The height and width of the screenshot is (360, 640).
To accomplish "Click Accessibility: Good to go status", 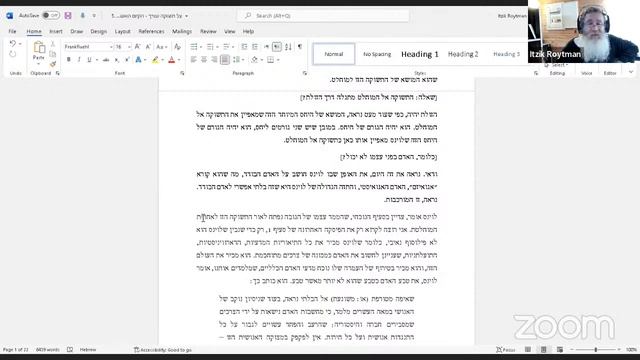I will (162, 350).
